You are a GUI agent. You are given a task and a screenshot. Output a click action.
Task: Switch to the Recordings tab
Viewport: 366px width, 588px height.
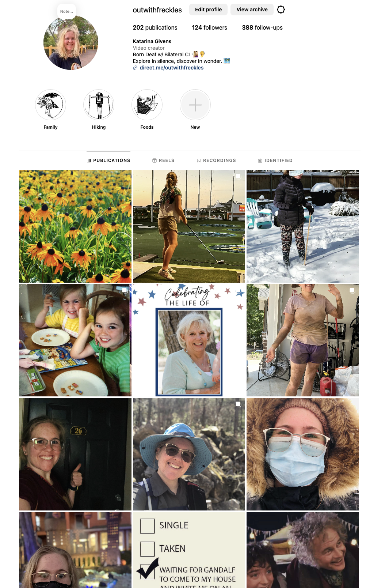pyautogui.click(x=216, y=161)
